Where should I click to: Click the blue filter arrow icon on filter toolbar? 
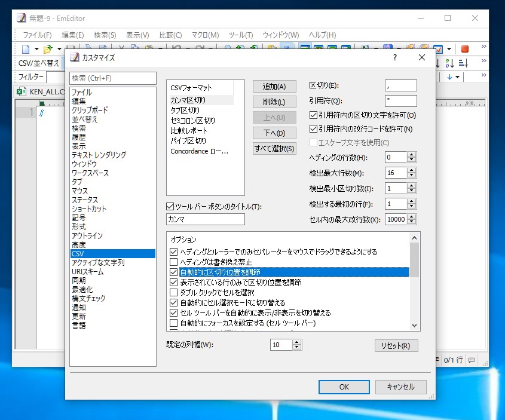coord(449,76)
